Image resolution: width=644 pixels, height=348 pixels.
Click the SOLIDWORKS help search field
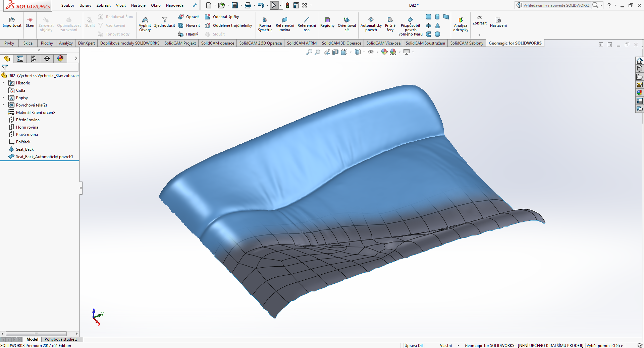click(x=556, y=5)
